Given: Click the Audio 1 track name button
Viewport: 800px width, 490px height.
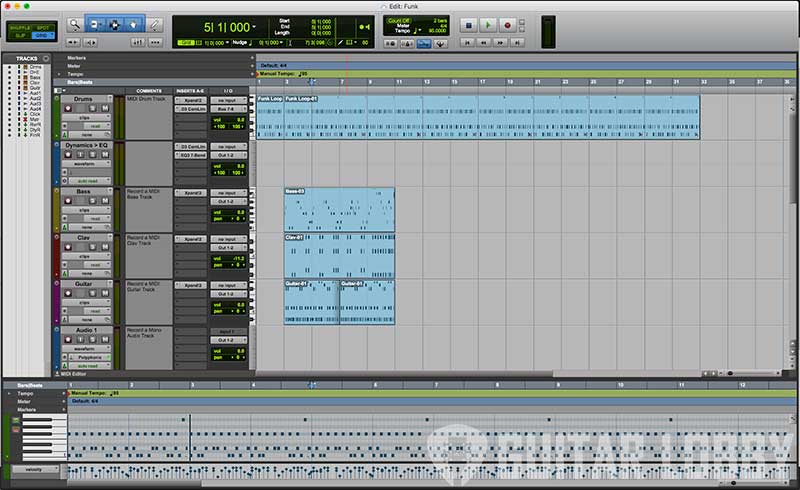Looking at the screenshot, I should tap(86, 330).
